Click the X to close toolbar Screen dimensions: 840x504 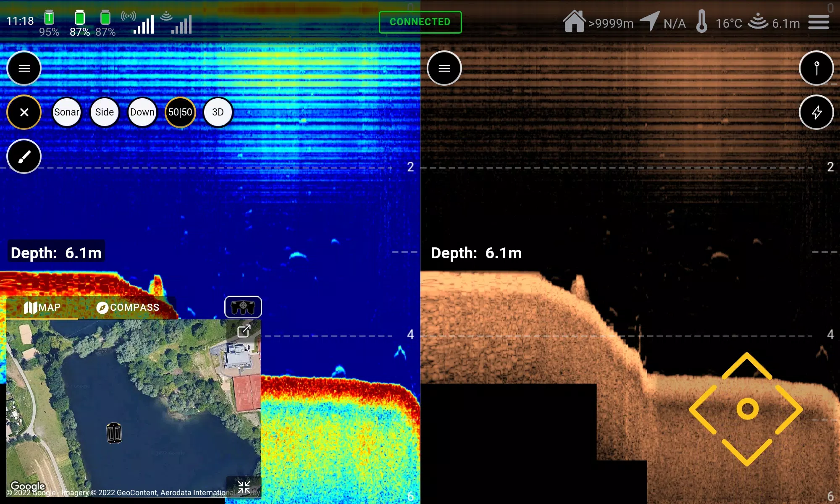click(x=24, y=112)
